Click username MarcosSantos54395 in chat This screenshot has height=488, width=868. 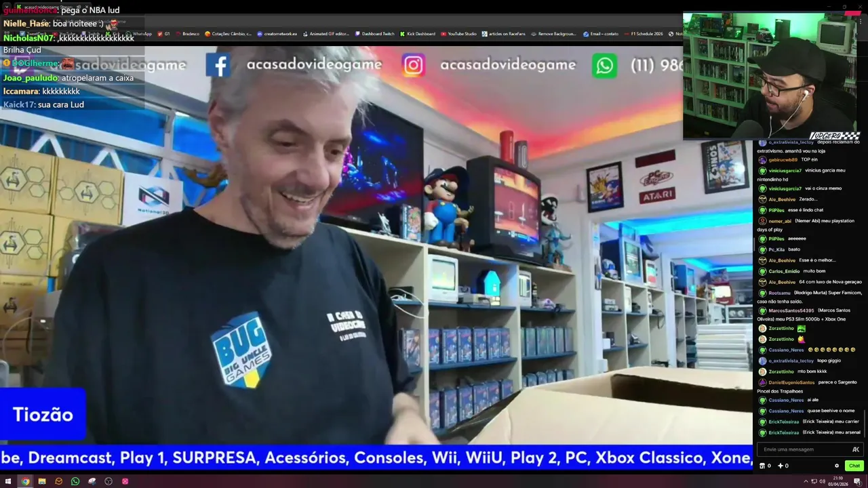[791, 310]
